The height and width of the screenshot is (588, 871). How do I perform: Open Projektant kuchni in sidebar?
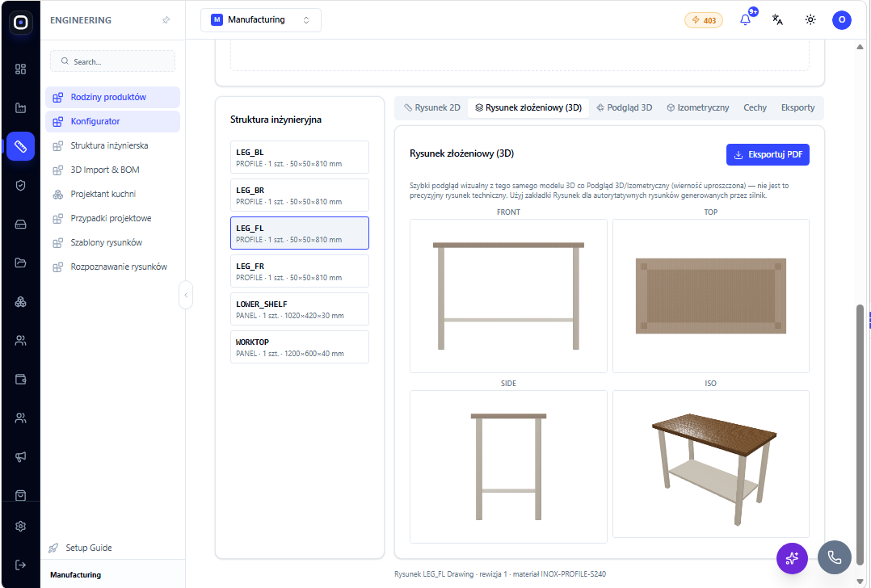tap(113, 194)
